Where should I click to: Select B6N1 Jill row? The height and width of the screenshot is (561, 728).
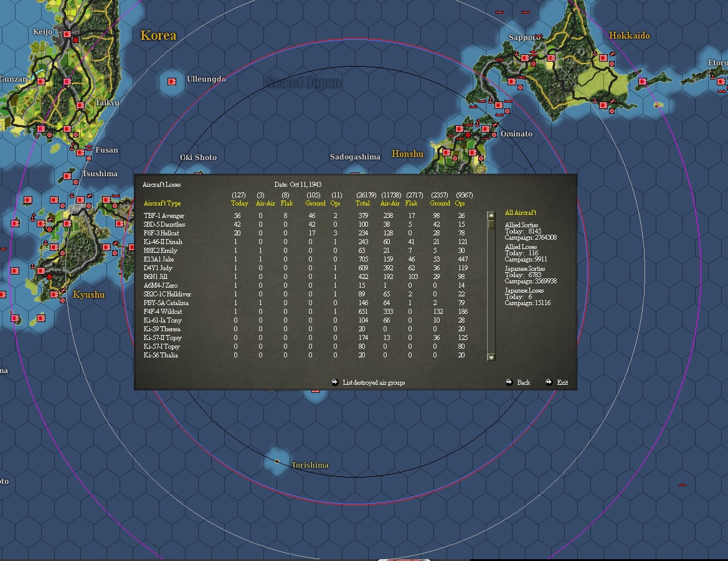click(x=306, y=276)
